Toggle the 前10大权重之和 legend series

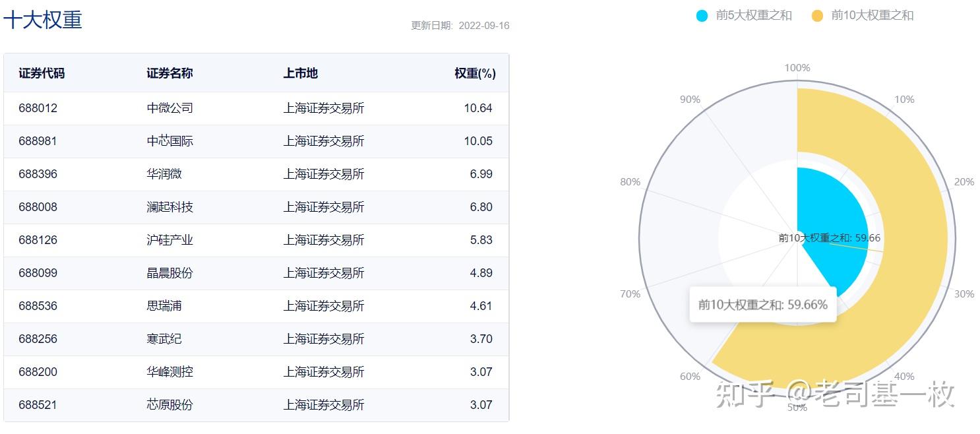point(863,15)
